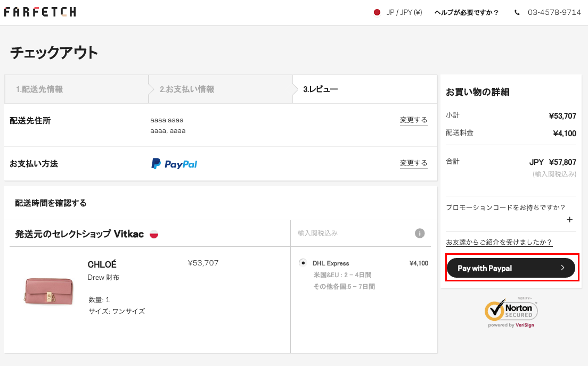Click the Pay with Paypal button
This screenshot has width=588, height=366.
pos(511,268)
